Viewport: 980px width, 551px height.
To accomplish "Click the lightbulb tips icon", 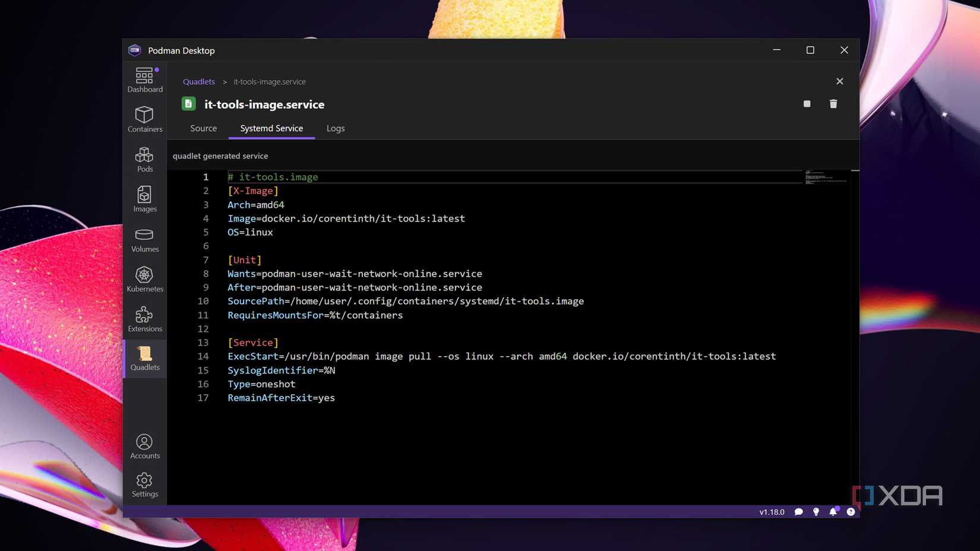I will 815,511.
